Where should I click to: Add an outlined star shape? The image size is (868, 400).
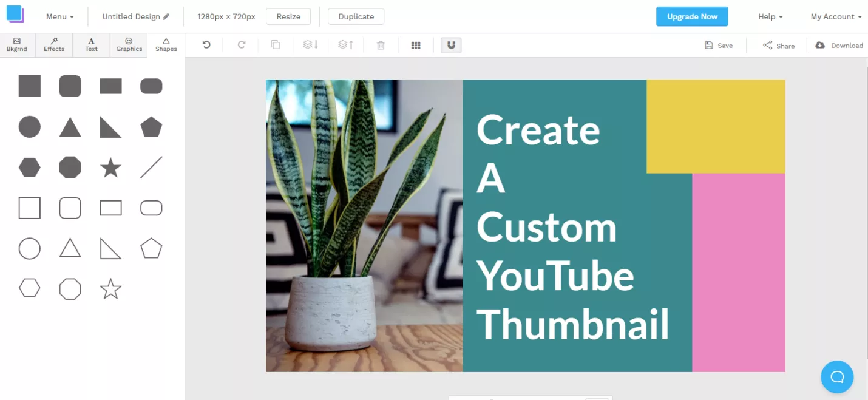tap(110, 289)
